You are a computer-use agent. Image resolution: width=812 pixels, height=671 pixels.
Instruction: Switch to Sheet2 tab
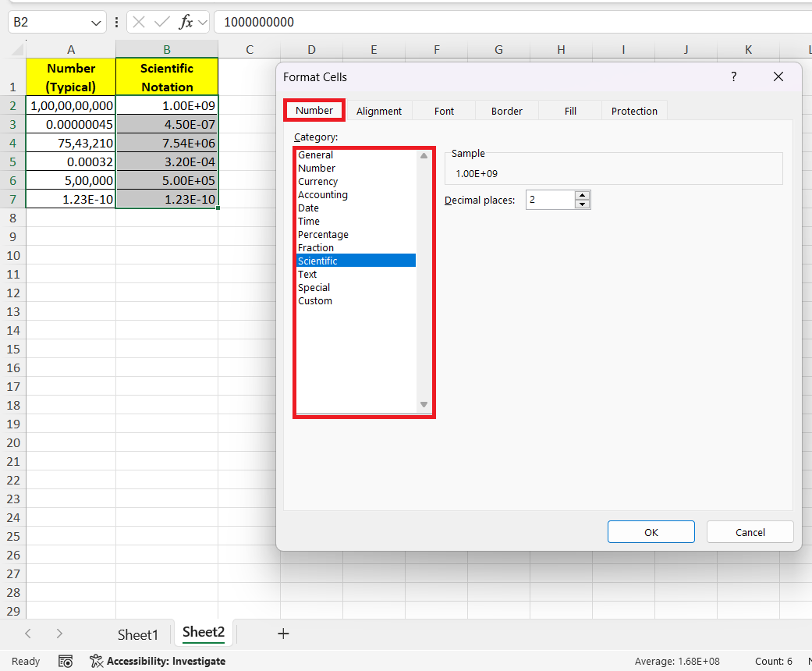[204, 632]
